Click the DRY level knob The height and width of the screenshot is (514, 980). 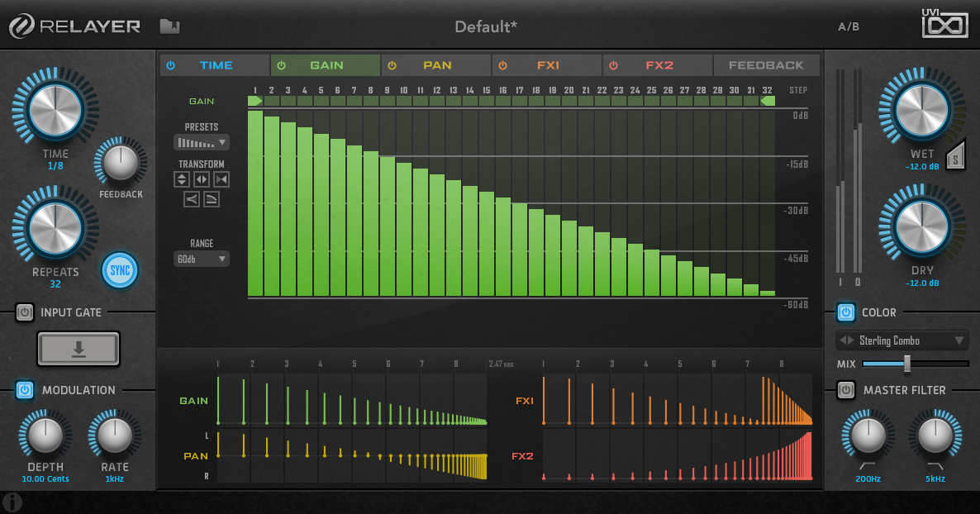(x=922, y=226)
